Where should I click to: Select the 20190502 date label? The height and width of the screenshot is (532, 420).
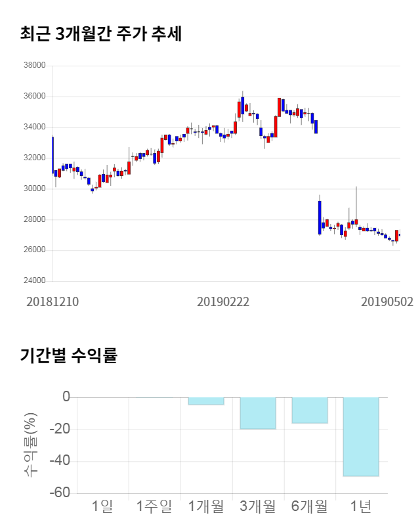pos(387,301)
